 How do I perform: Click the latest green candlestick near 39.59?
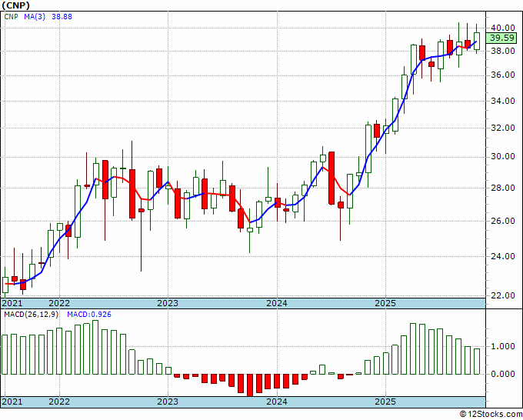[x=477, y=41]
